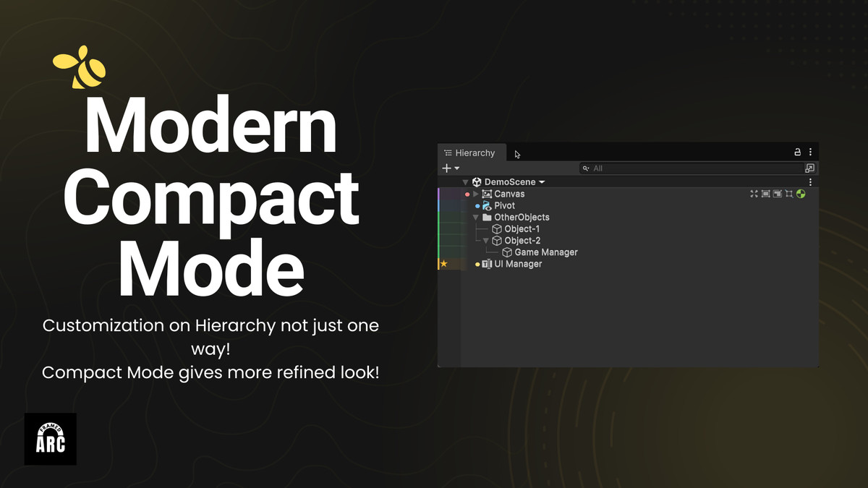Viewport: 868px width, 488px height.
Task: Click the star marker on the UI Manager row
Action: click(x=444, y=264)
